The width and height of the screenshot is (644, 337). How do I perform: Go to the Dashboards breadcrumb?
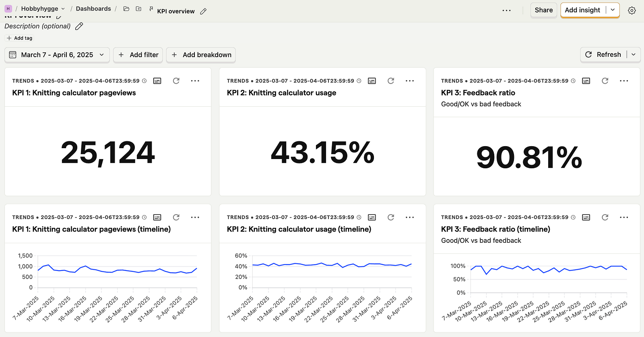point(93,8)
